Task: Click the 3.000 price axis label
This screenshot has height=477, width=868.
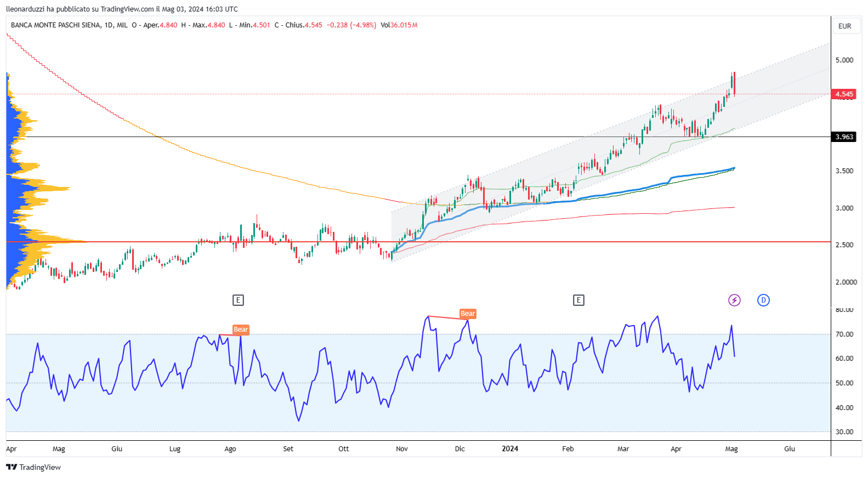Action: (x=844, y=208)
